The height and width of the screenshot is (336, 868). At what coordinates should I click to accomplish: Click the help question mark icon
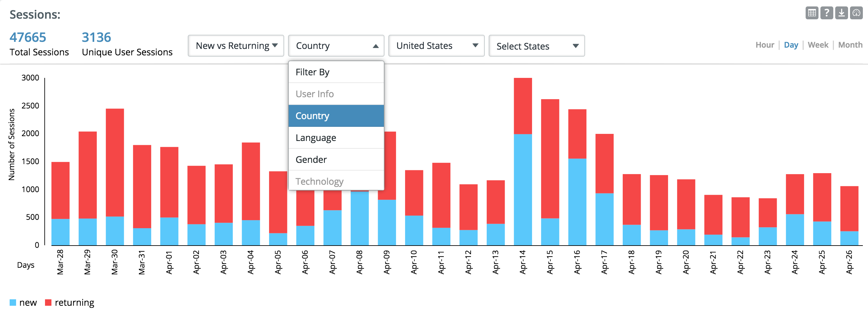827,13
